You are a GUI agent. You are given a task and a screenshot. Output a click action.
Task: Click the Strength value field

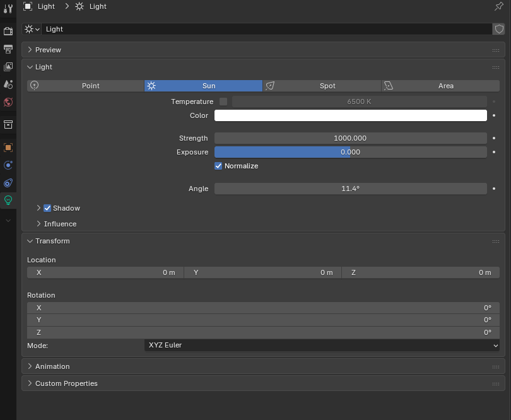pos(351,138)
